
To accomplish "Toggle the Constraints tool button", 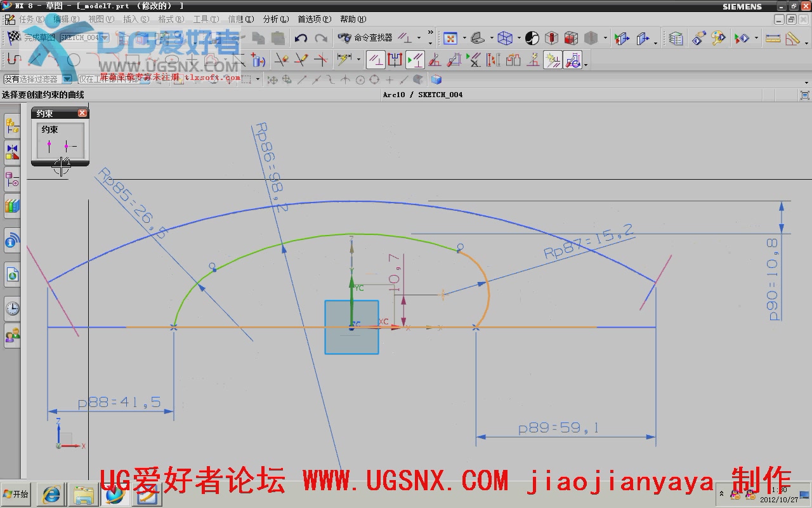I will tap(376, 60).
